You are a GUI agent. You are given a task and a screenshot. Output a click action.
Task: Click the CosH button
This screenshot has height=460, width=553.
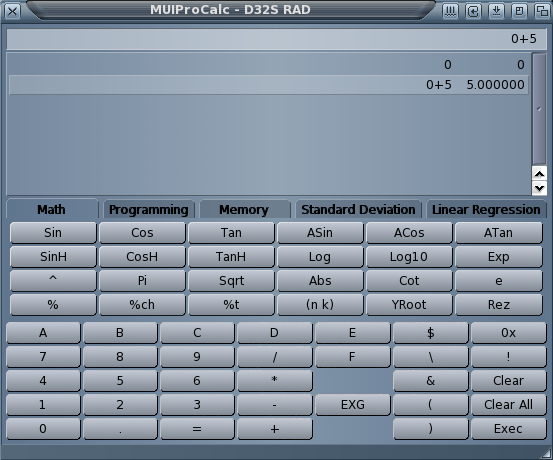[142, 257]
